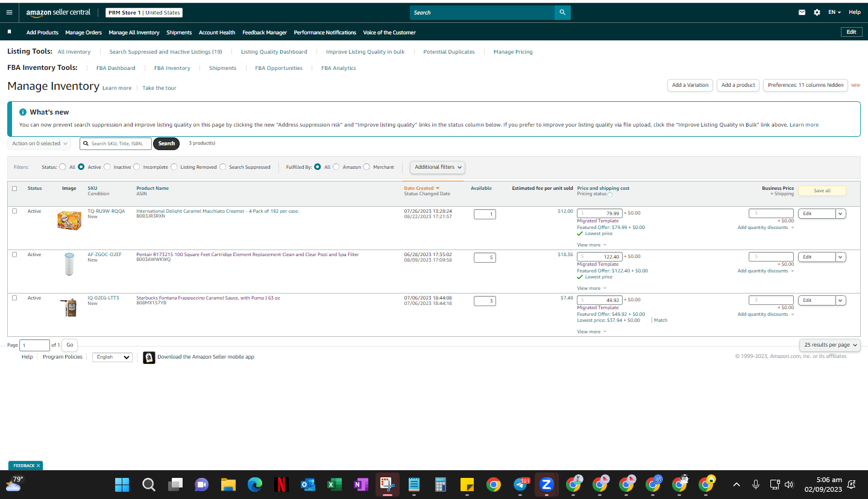Open Excel from taskbar

335,485
